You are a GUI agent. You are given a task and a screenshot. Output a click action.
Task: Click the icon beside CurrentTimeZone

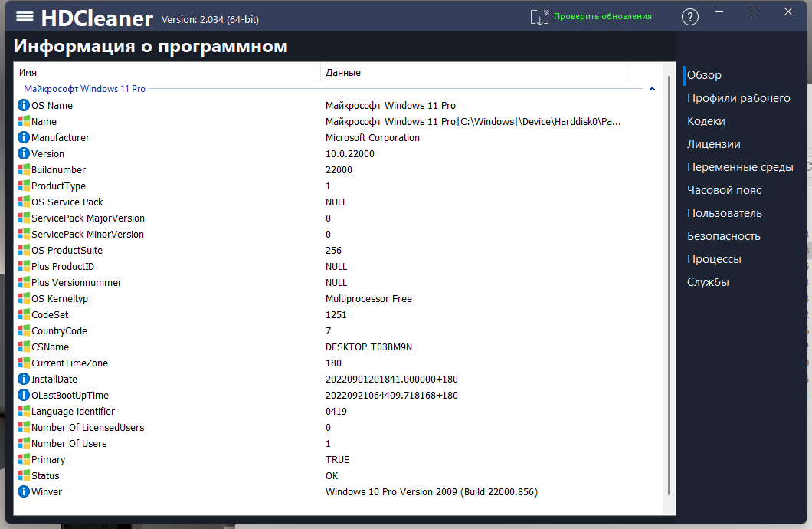pos(23,362)
